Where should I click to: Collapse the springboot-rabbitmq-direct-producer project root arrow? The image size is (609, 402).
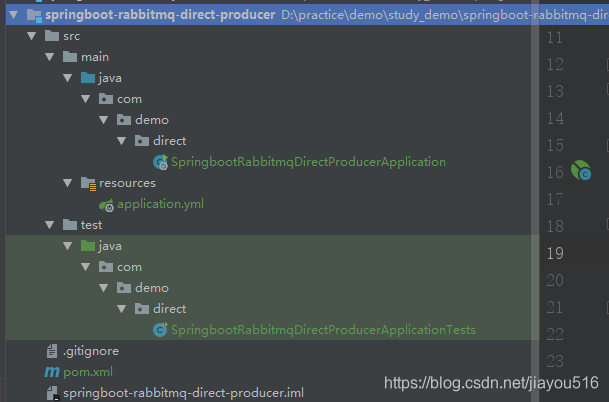coord(14,15)
